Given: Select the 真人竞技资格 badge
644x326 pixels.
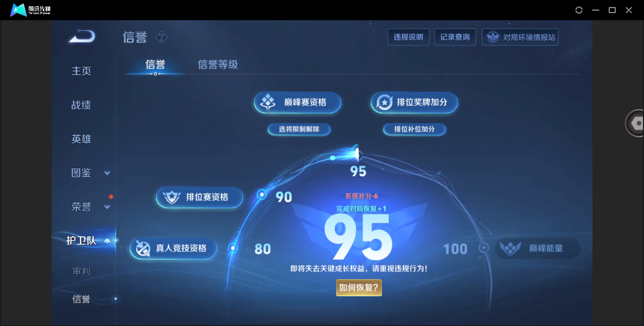Looking at the screenshot, I should pyautogui.click(x=173, y=248).
